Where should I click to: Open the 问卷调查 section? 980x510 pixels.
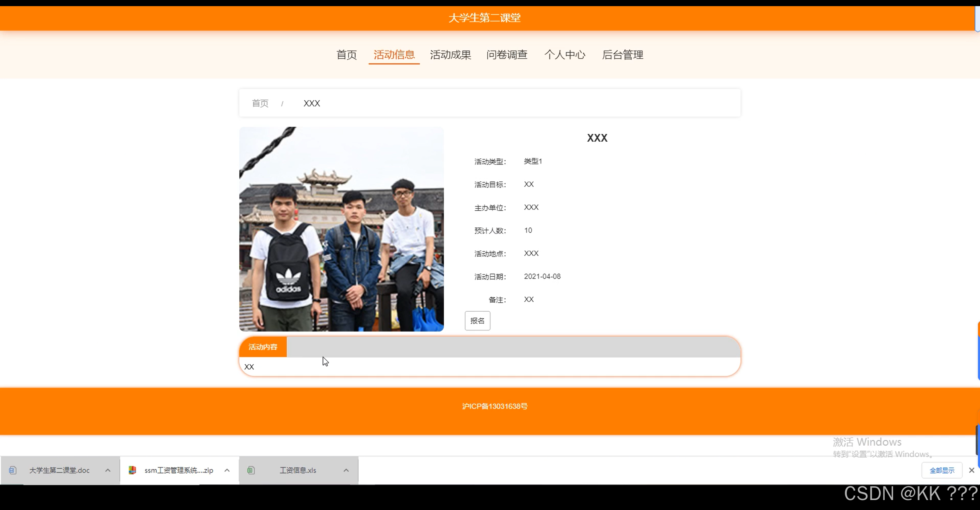pyautogui.click(x=507, y=55)
